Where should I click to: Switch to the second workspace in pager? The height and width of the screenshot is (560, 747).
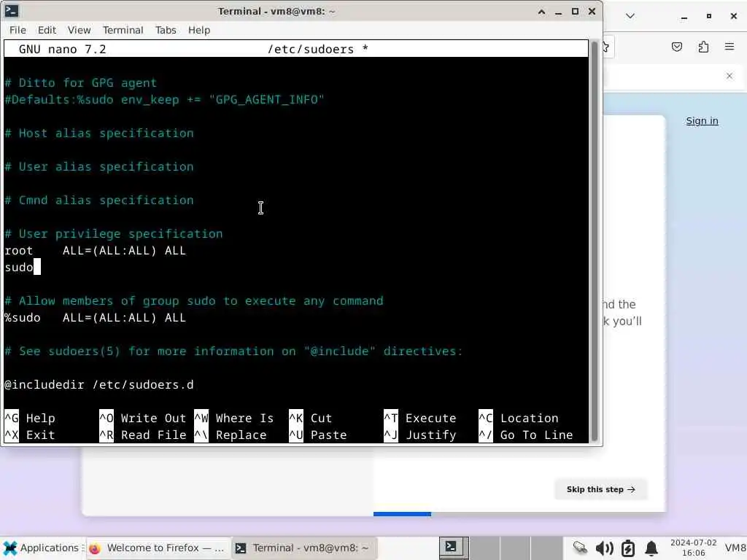(x=484, y=548)
